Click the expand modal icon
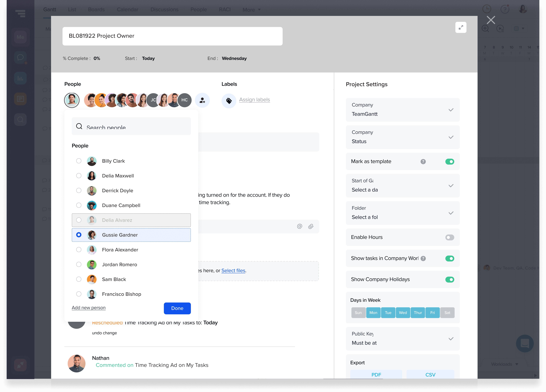 [461, 27]
